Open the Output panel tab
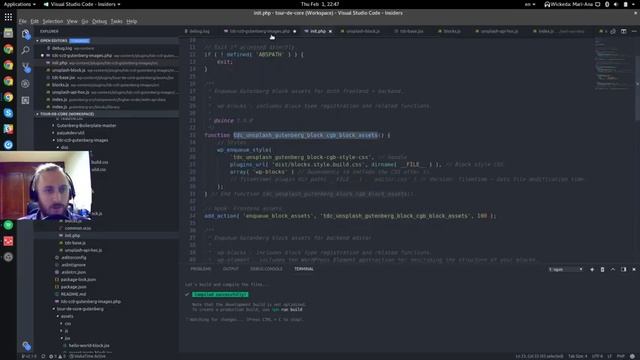This screenshot has width=640, height=360. 231,269
